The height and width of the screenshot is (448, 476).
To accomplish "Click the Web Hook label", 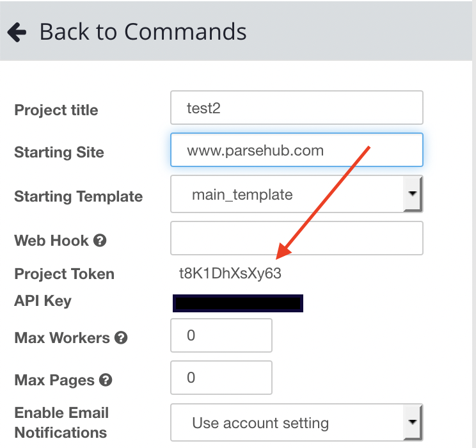I will [x=51, y=241].
